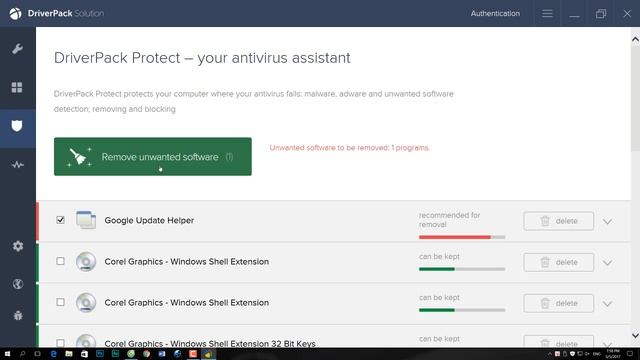Click the green rating bar of second Corel Graphics entry

point(462,310)
